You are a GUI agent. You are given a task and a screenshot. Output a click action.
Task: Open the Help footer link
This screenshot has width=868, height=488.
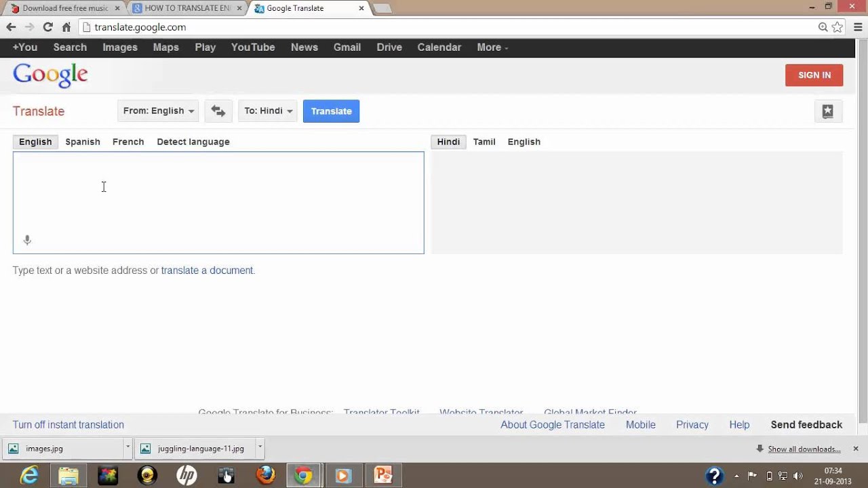click(739, 425)
